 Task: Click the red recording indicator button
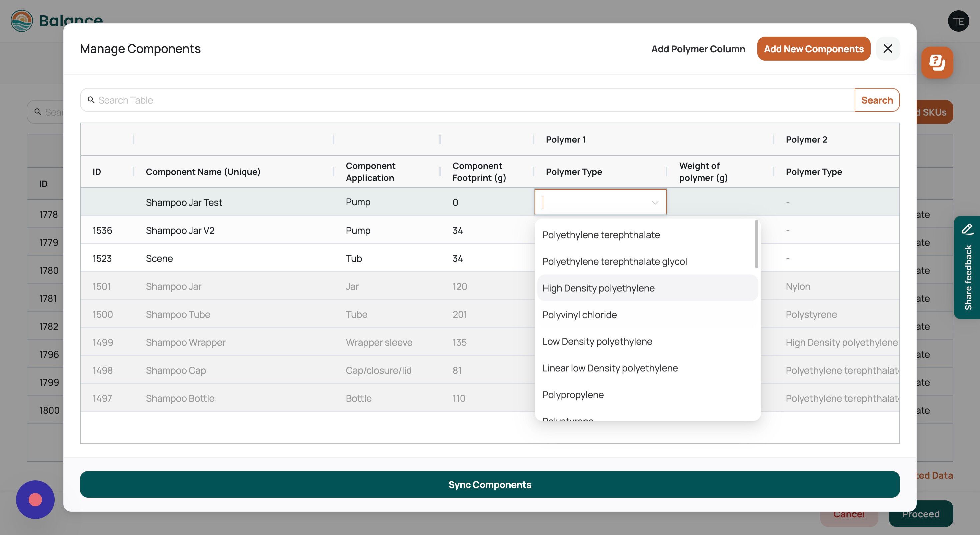(35, 500)
